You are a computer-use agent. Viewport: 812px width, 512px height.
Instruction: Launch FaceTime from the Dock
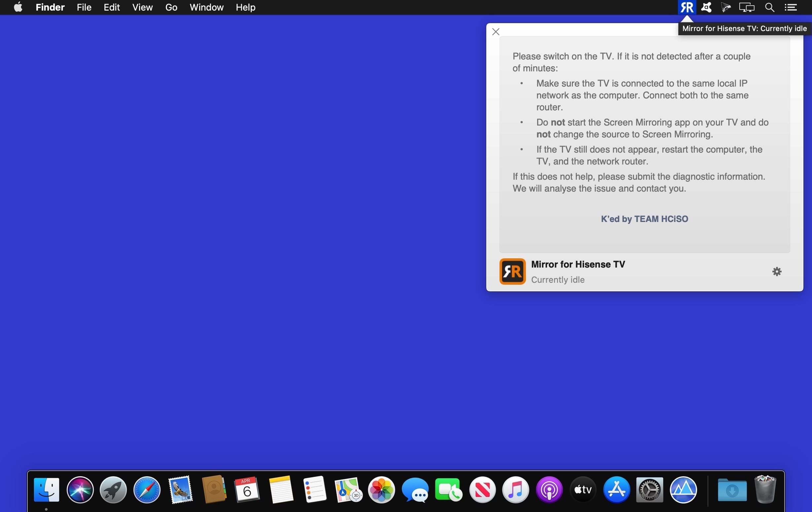(449, 490)
